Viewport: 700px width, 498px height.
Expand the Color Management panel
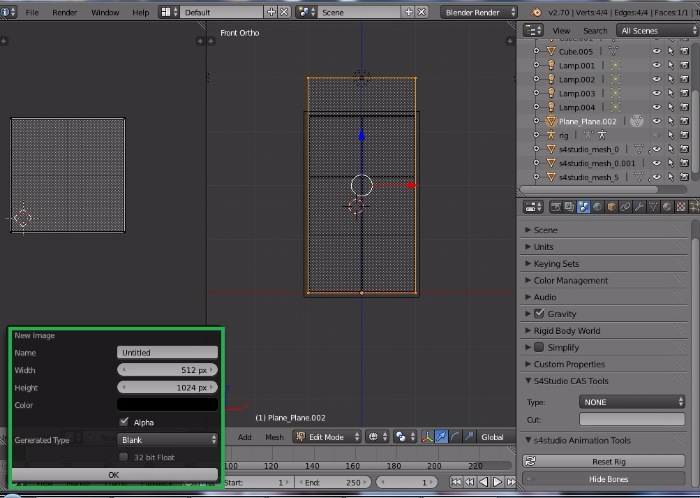pos(571,281)
